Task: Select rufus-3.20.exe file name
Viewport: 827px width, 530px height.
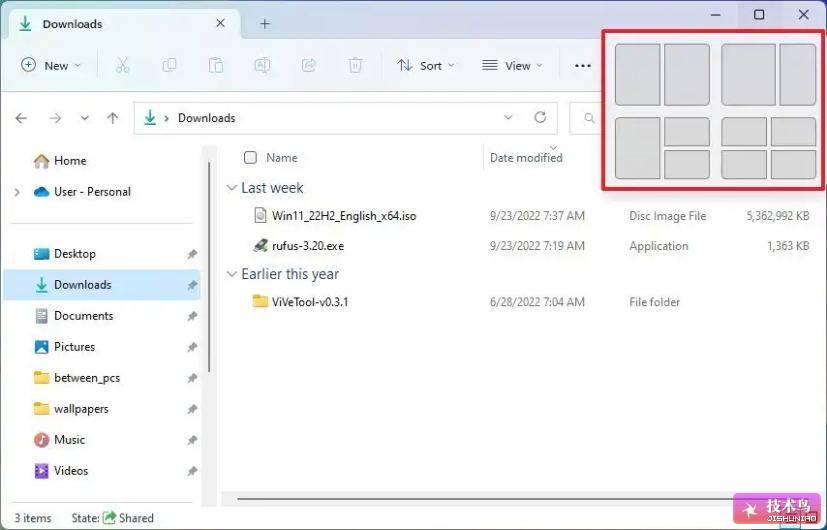Action: click(308, 246)
